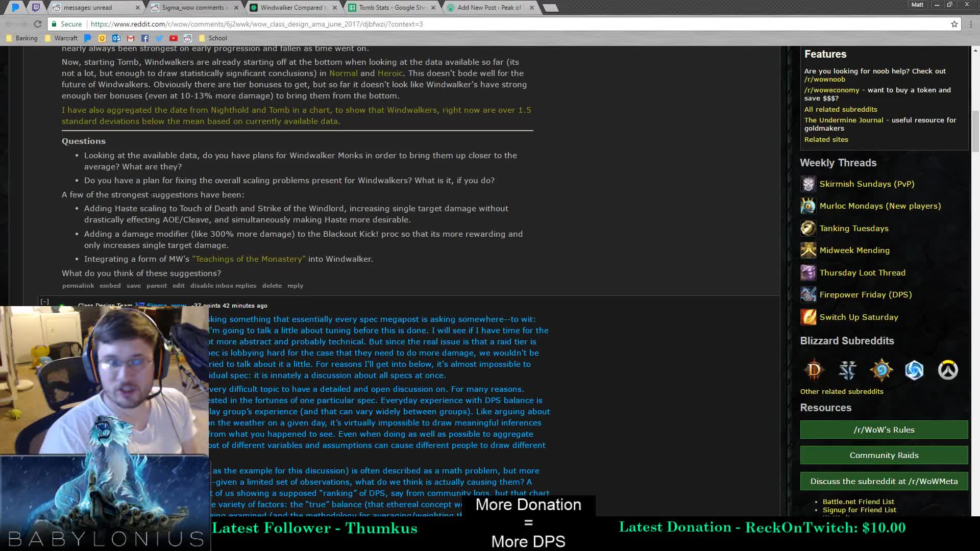The height and width of the screenshot is (551, 980).
Task: Open the Hearthstone subreddit icon
Action: 881,370
